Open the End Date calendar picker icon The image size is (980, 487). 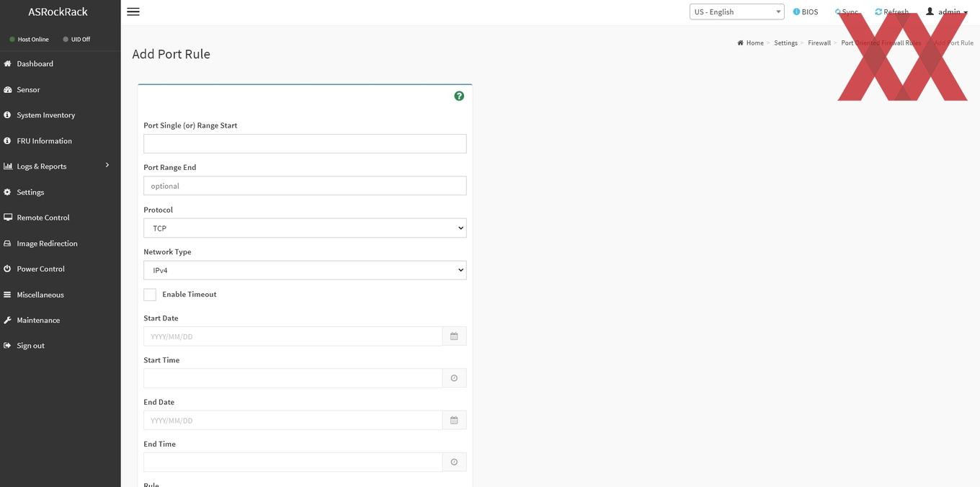pyautogui.click(x=454, y=420)
